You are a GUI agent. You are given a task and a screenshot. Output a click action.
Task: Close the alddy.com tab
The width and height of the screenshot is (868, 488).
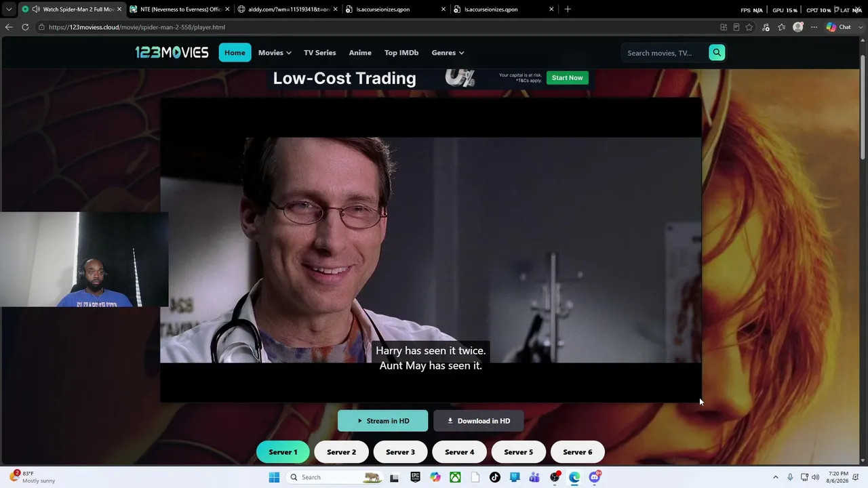tap(335, 9)
